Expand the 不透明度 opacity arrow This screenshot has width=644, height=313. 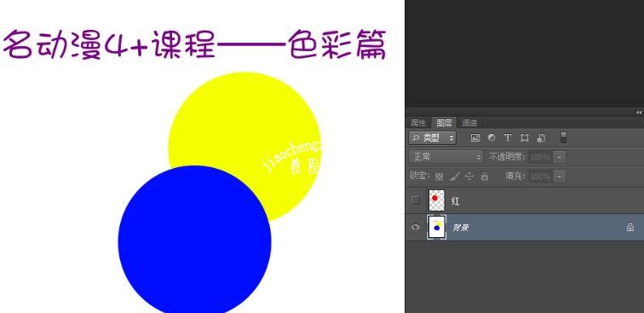click(560, 157)
